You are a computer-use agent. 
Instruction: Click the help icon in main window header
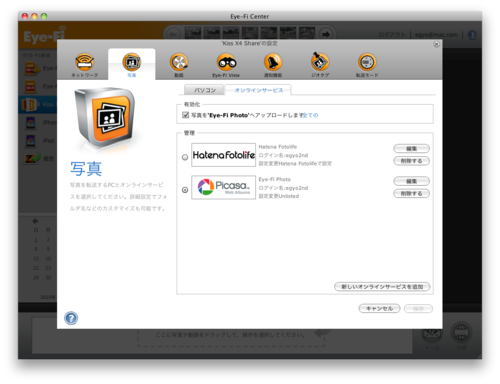[x=472, y=35]
